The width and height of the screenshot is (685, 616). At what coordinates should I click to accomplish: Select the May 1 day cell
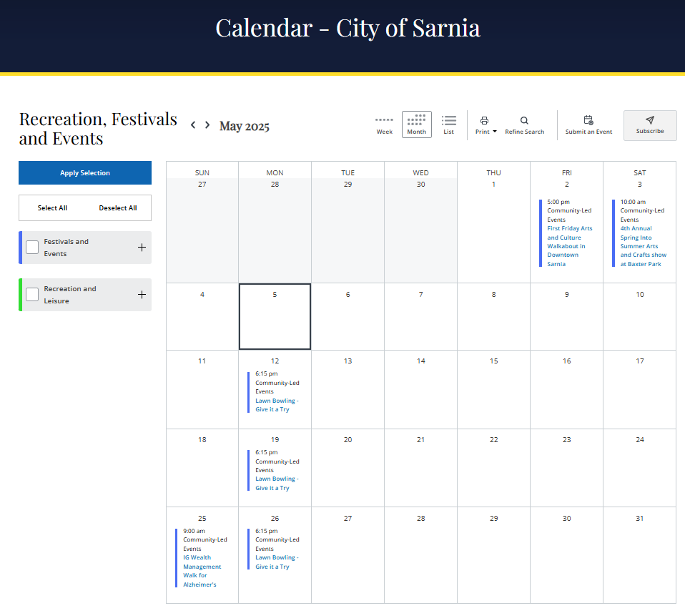click(x=493, y=230)
